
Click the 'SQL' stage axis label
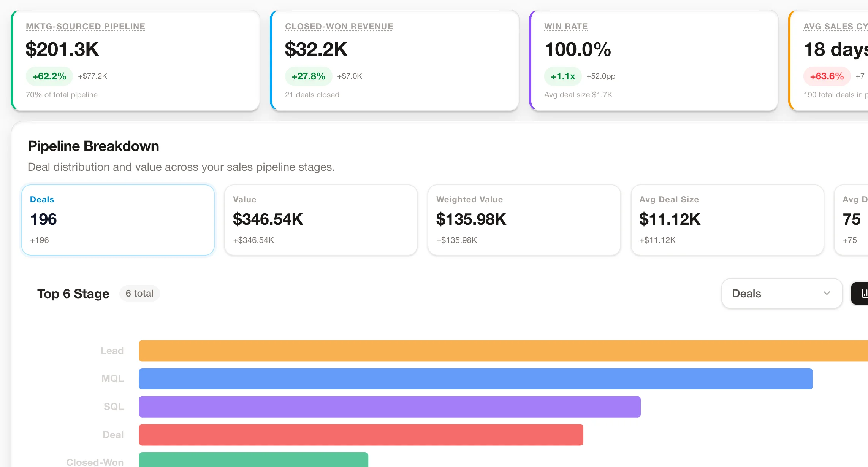114,407
